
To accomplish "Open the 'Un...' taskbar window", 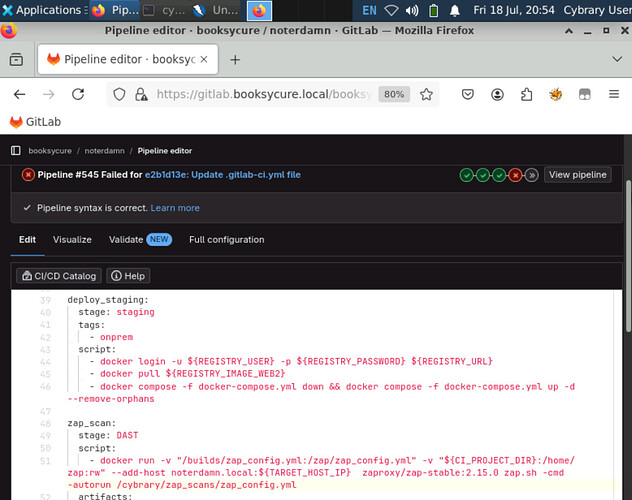I will click(216, 10).
